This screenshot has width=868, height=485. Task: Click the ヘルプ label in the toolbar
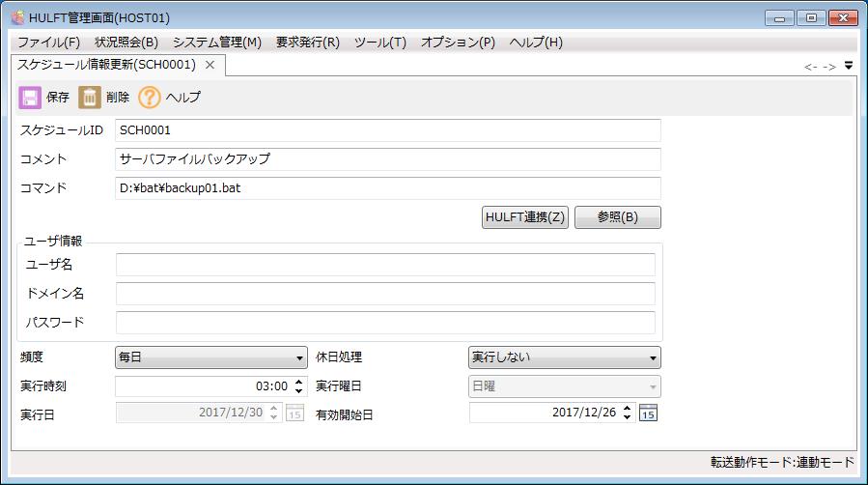click(x=183, y=98)
